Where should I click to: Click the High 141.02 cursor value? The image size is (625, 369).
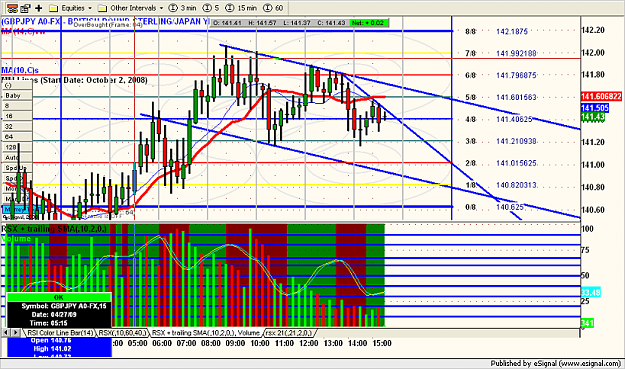coord(52,349)
